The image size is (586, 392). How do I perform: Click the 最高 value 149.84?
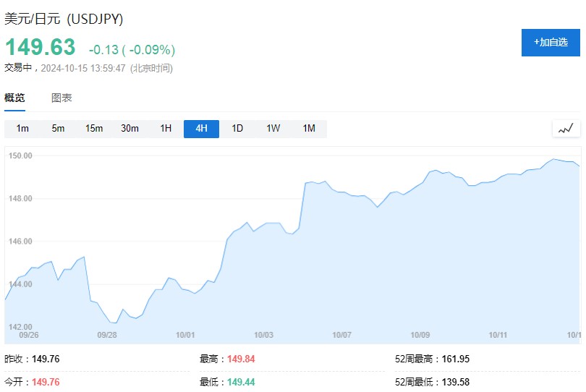click(240, 359)
